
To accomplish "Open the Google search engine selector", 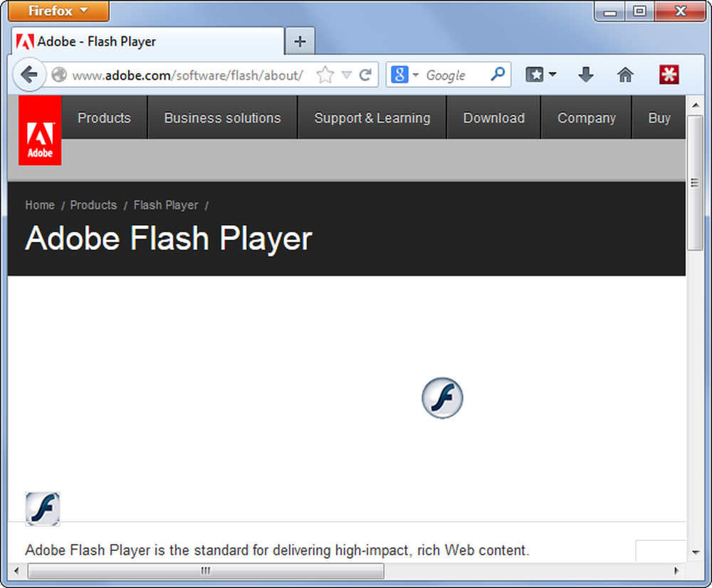I will pyautogui.click(x=404, y=75).
